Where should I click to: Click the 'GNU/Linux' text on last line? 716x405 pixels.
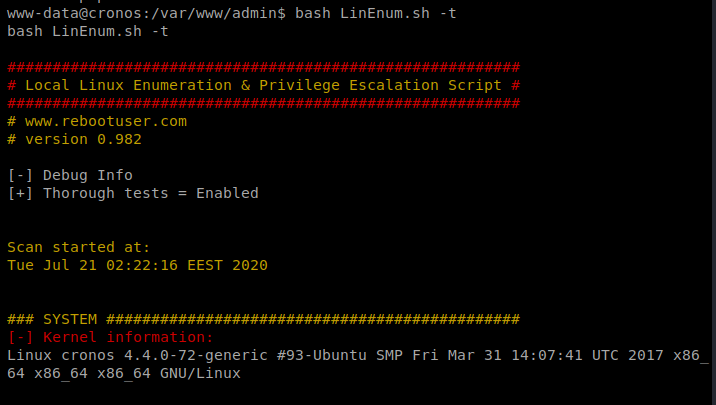click(x=200, y=373)
